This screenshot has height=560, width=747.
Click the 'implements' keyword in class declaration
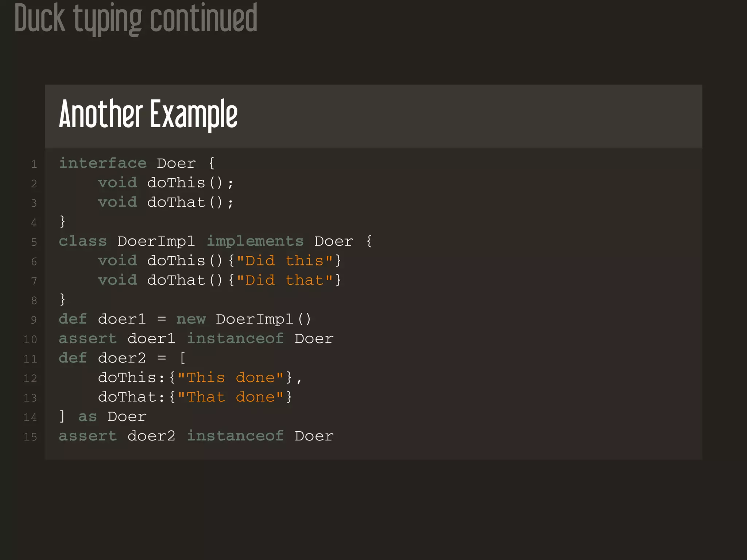tap(255, 241)
